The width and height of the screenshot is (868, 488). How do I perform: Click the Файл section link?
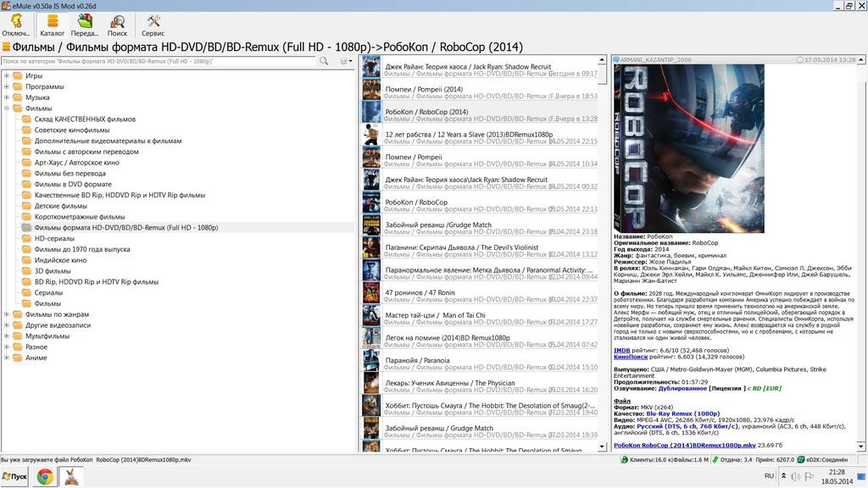tap(621, 401)
